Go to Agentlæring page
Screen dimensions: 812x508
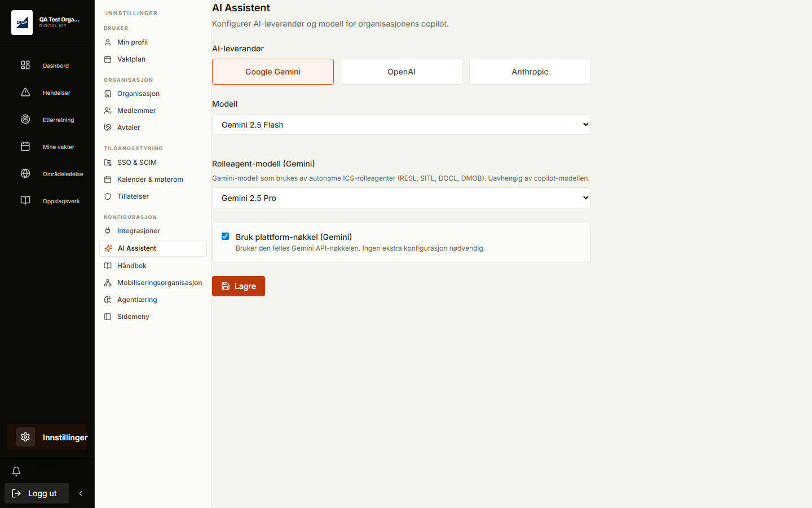153,300
